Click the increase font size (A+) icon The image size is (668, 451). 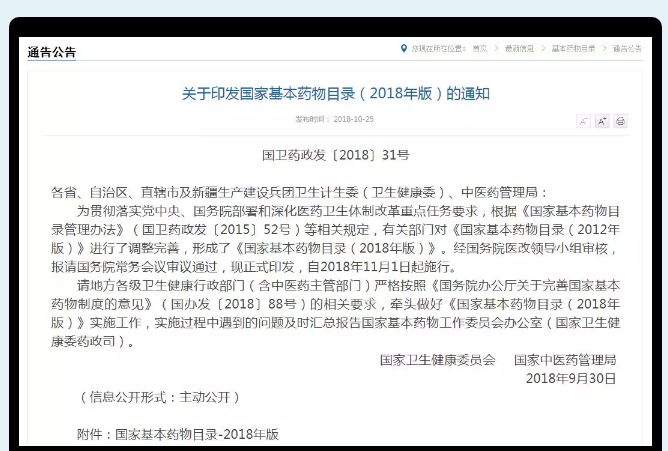(602, 121)
